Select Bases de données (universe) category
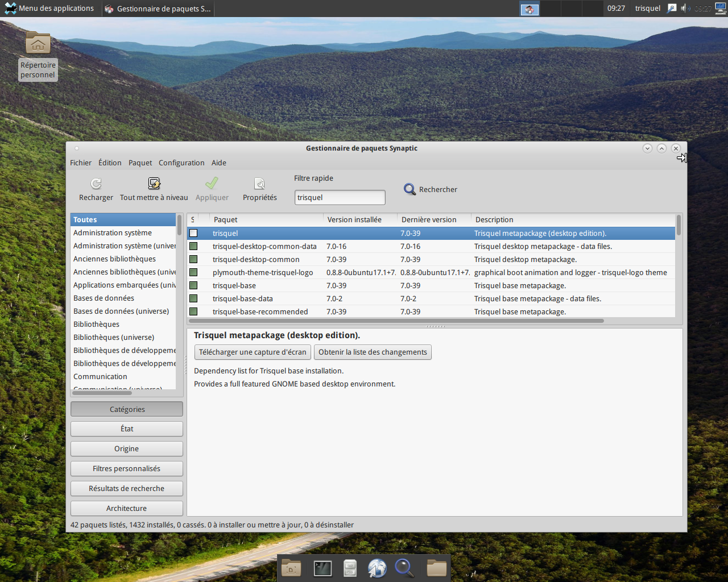This screenshot has height=582, width=728. point(123,311)
